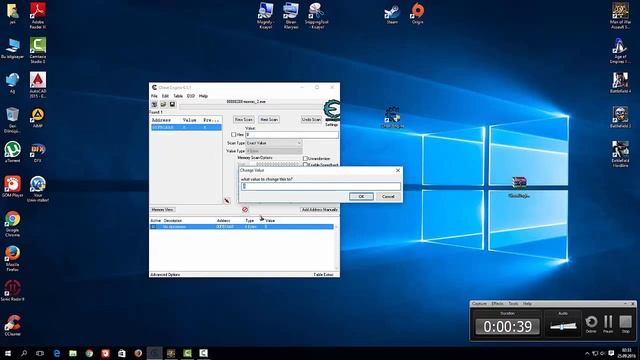
Task: Click the open-folder icon in Cheat Engine toolbar
Action: pyautogui.click(x=163, y=104)
